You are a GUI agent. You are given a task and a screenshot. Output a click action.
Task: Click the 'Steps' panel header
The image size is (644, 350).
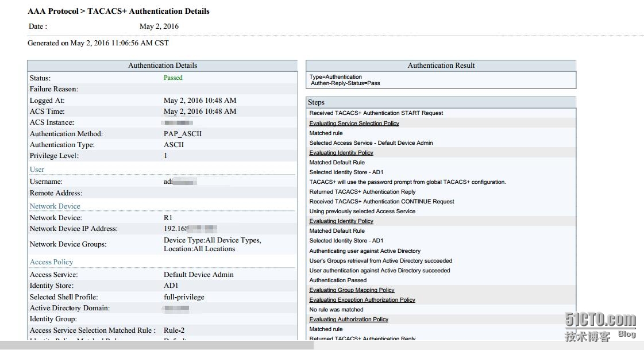pos(441,102)
